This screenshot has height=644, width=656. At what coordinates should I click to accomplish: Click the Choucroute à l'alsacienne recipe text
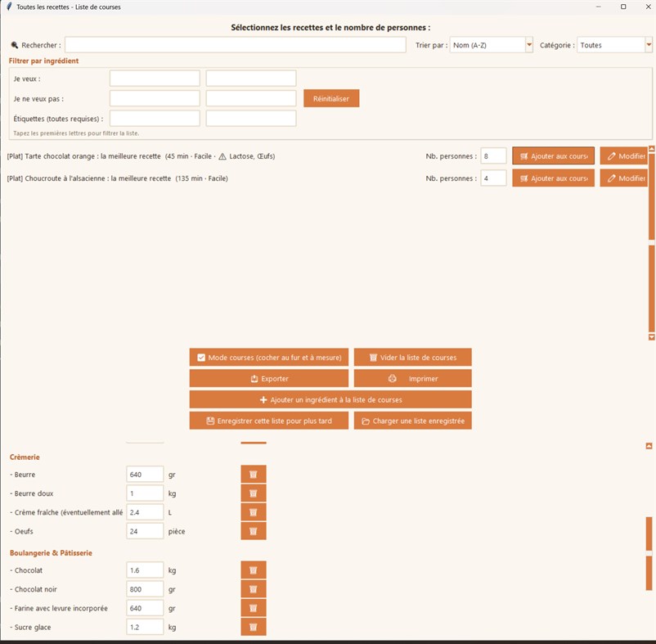117,178
